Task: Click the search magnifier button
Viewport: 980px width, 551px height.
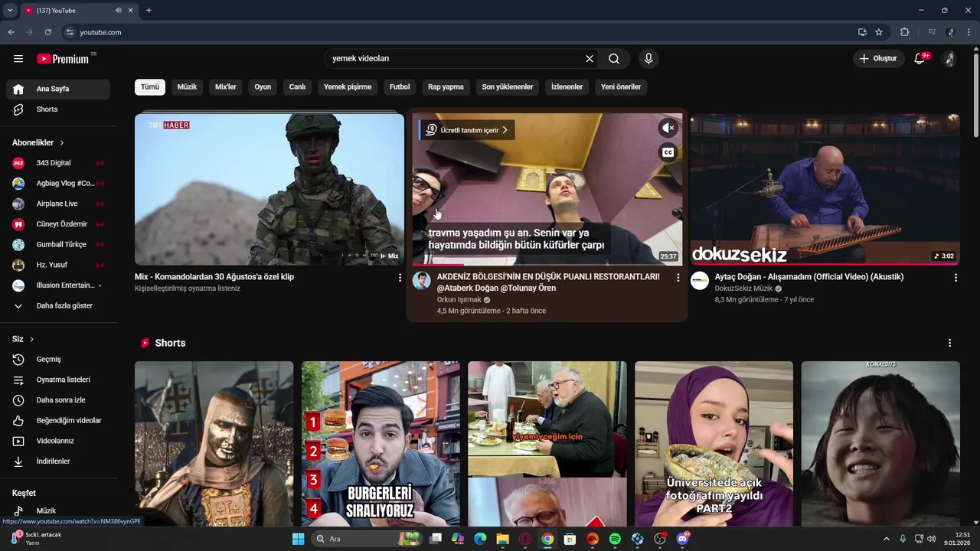Action: (x=614, y=58)
